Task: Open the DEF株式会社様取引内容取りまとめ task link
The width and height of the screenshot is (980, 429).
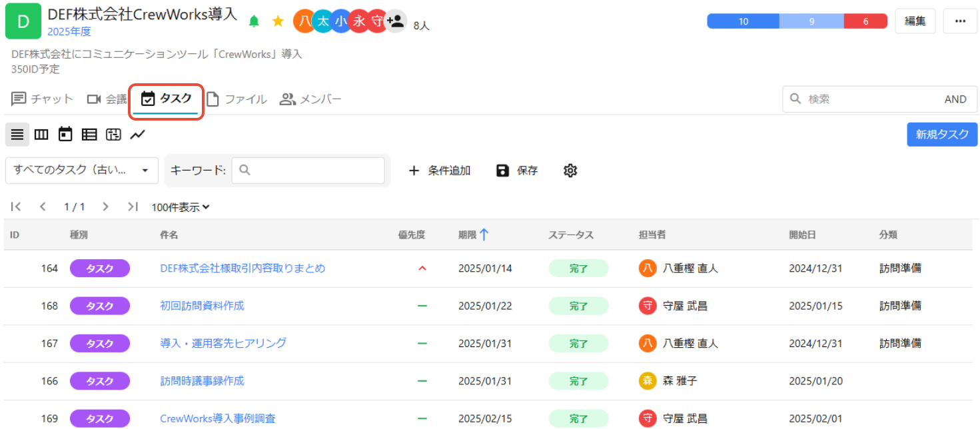Action: pos(243,268)
